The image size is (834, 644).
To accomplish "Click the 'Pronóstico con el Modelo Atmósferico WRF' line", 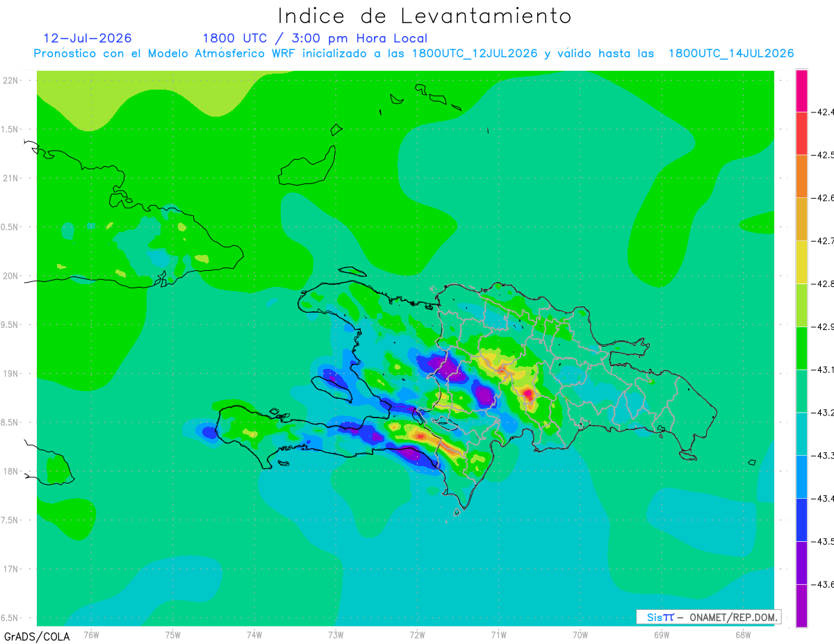I will click(414, 53).
